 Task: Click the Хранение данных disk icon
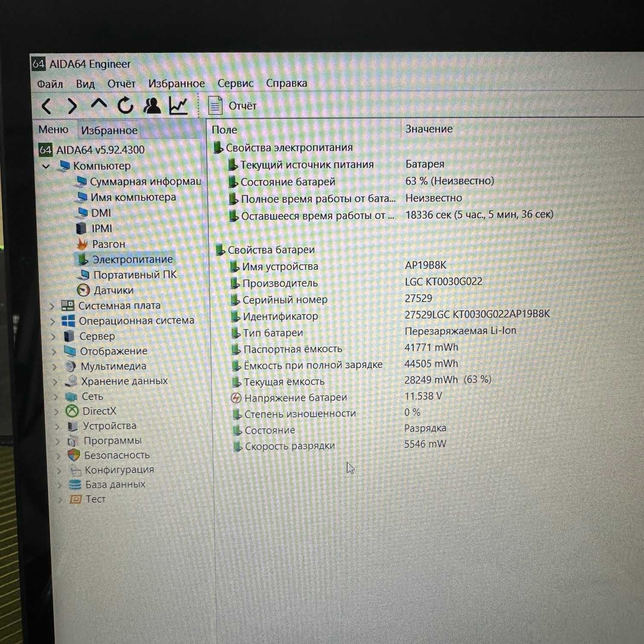71,381
